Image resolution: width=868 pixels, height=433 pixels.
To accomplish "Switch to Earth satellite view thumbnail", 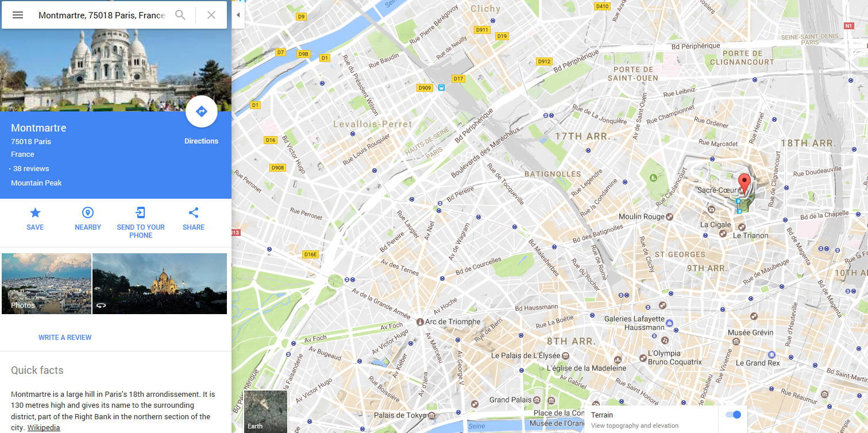I will [x=265, y=411].
